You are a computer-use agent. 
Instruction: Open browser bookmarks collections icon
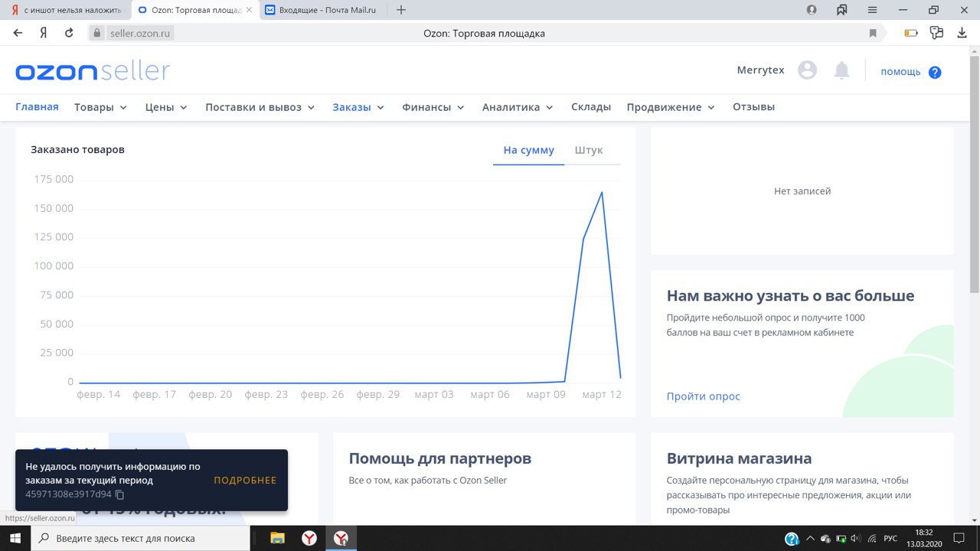pyautogui.click(x=842, y=10)
